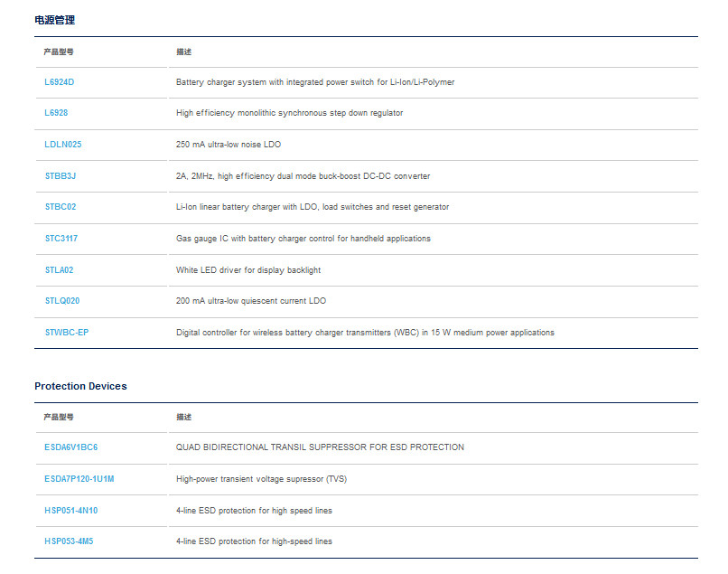Screen dimensions: 728x574
Task: Click the STLA02 LED driver link
Action: 59,270
